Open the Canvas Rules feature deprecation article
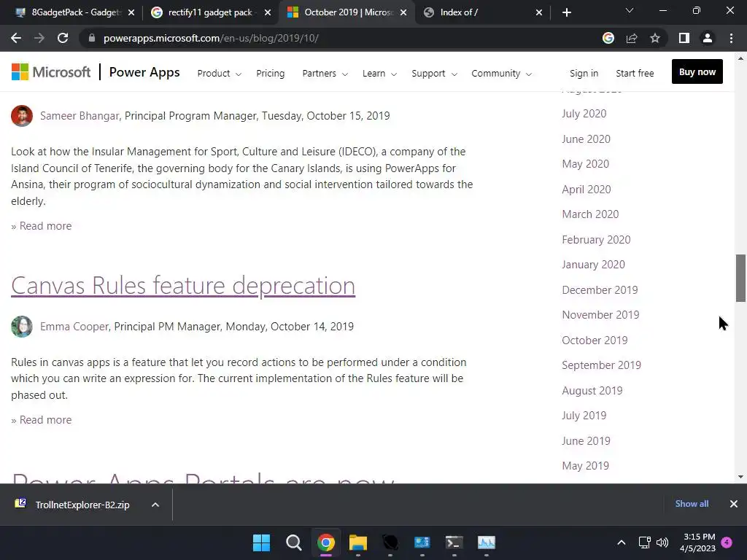This screenshot has width=747, height=560. tap(183, 286)
